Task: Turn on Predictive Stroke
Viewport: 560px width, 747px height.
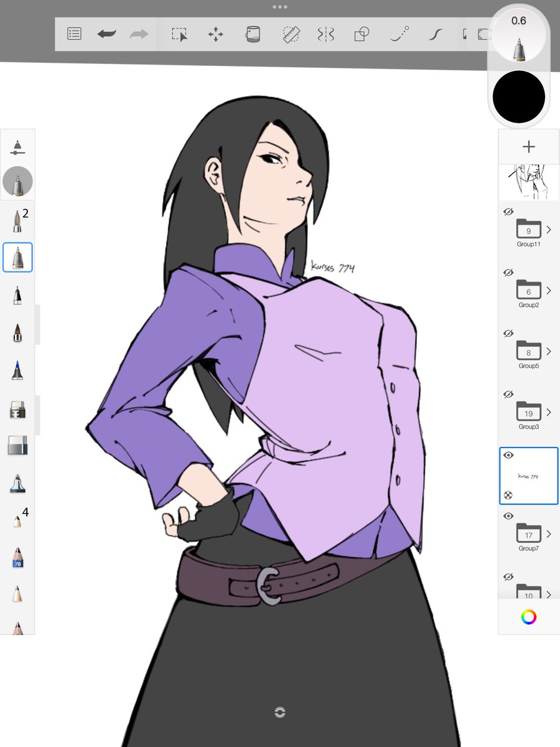Action: tap(399, 34)
